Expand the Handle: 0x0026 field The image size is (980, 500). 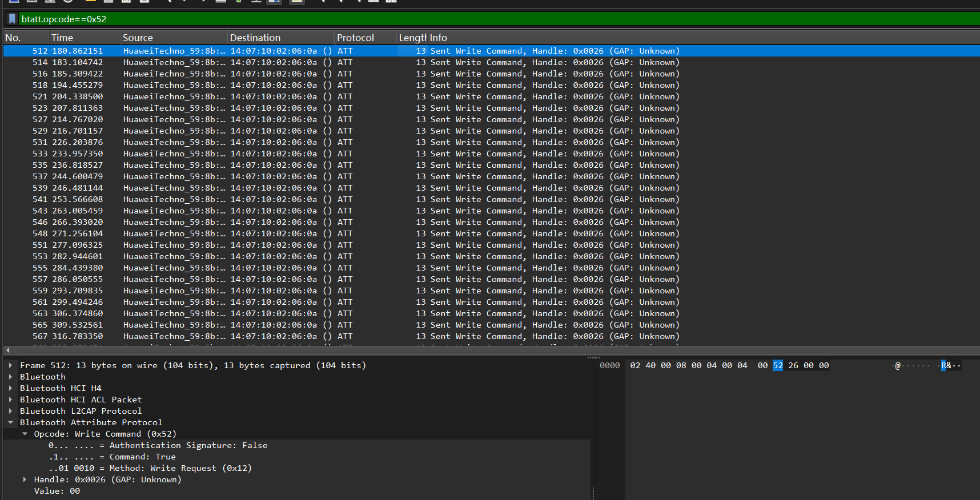25,479
